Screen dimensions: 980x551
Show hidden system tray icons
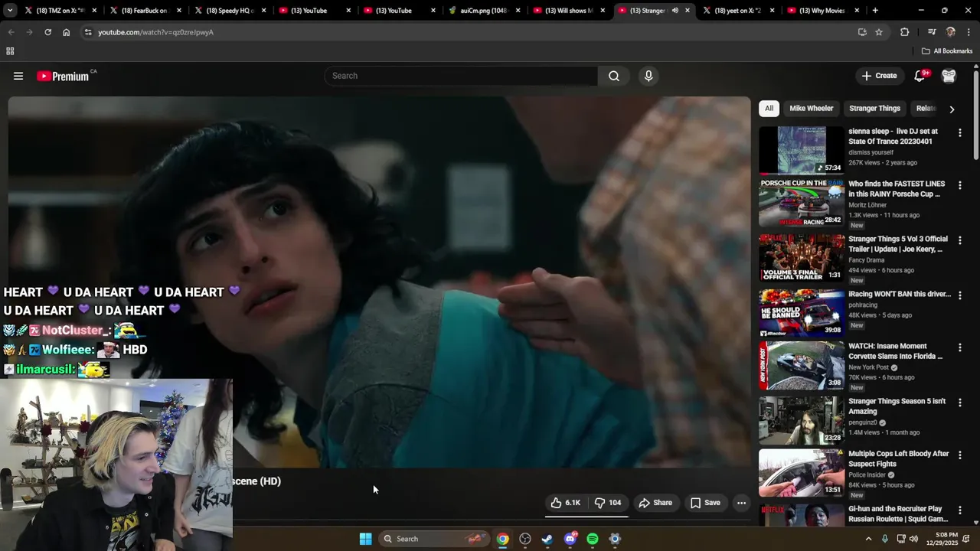point(868,539)
